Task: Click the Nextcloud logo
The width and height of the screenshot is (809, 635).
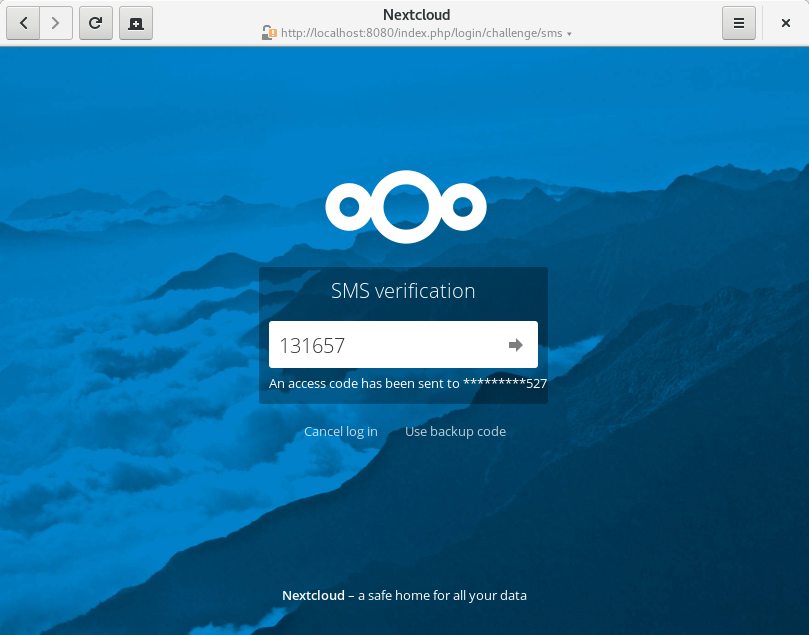Action: point(406,207)
